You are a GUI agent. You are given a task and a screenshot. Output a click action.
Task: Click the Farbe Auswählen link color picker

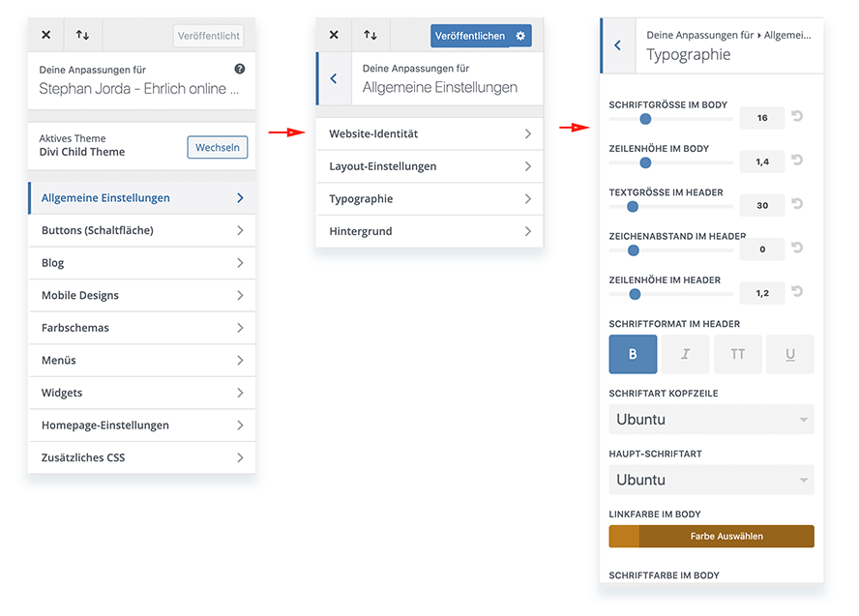coord(712,537)
